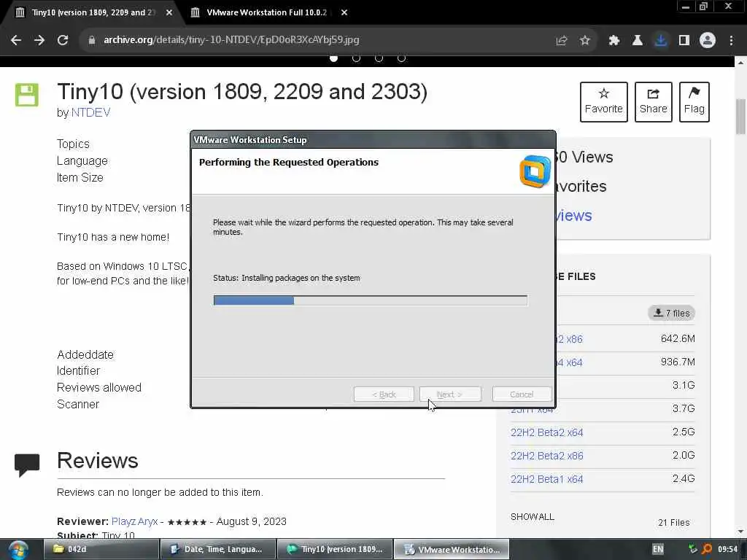
Task: Click the VMware logo in setup dialog
Action: click(535, 171)
